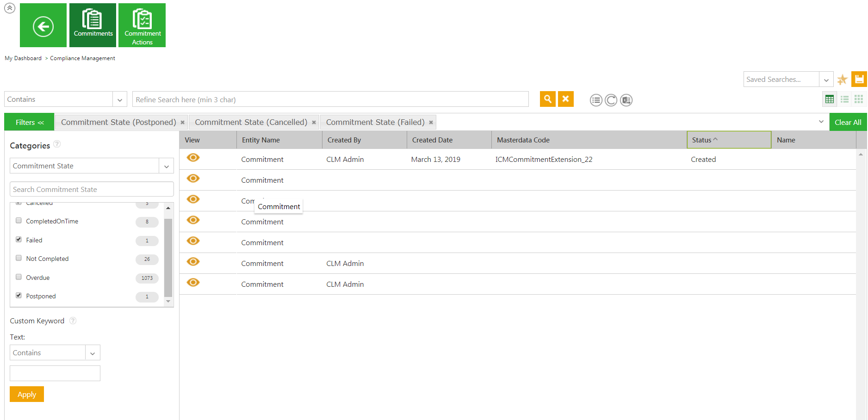Click the export to Excel icon
868x420 pixels.
coord(626,100)
